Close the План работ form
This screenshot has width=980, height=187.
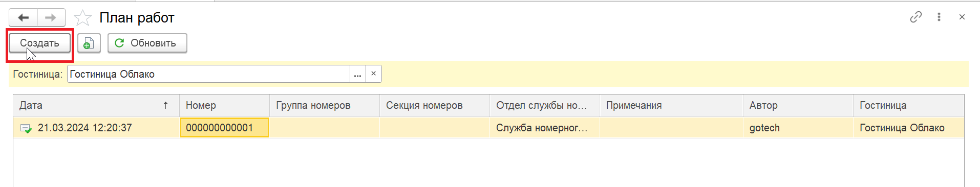point(962,17)
